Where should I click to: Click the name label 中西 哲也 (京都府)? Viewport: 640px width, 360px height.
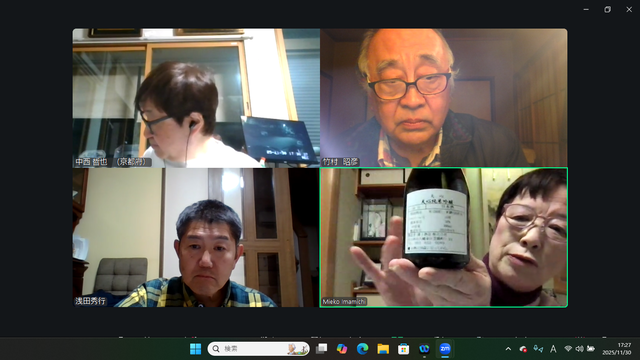(x=112, y=162)
